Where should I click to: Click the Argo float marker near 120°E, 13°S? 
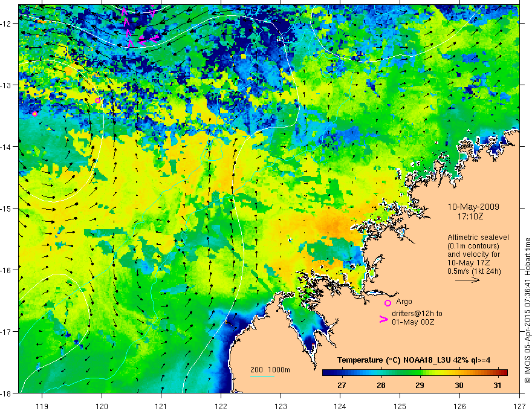click(x=98, y=100)
